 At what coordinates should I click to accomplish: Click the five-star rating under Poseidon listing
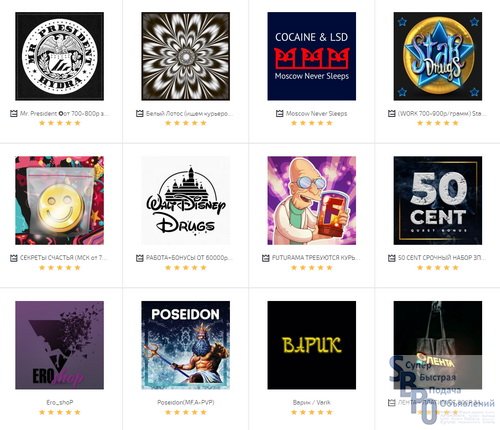[186, 412]
